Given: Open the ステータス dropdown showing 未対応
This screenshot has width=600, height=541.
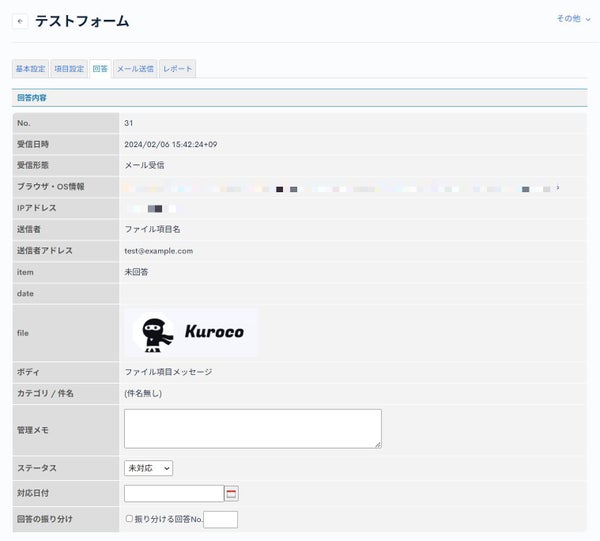Looking at the screenshot, I should click(x=148, y=468).
